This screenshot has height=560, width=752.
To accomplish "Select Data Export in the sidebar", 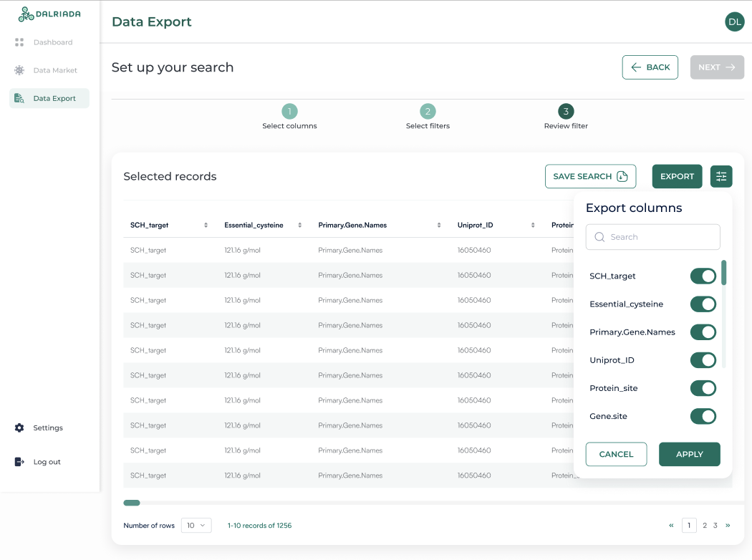I will pyautogui.click(x=49, y=98).
